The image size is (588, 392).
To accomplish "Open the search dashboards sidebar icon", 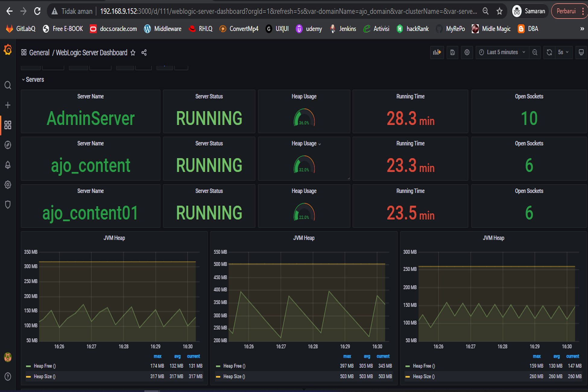I will 8,85.
